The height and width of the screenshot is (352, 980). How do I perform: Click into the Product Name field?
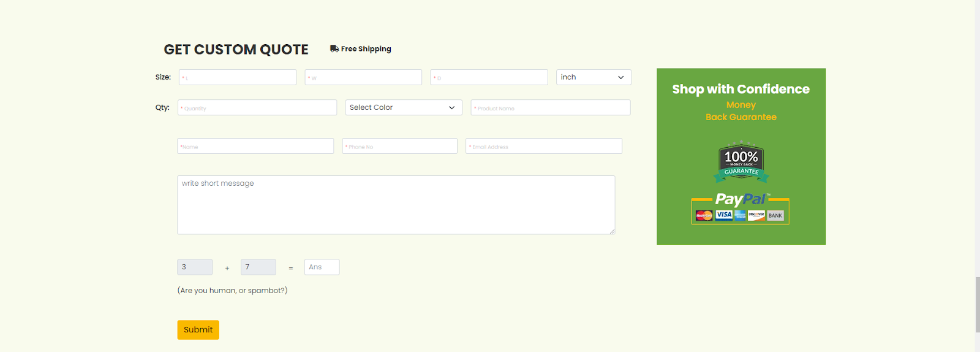click(x=551, y=107)
